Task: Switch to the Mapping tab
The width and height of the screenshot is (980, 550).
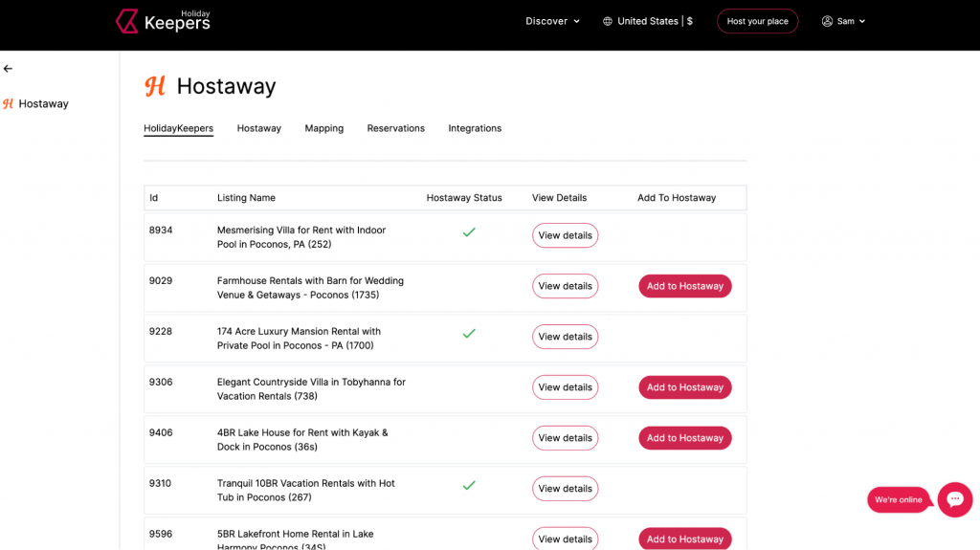Action: click(323, 128)
